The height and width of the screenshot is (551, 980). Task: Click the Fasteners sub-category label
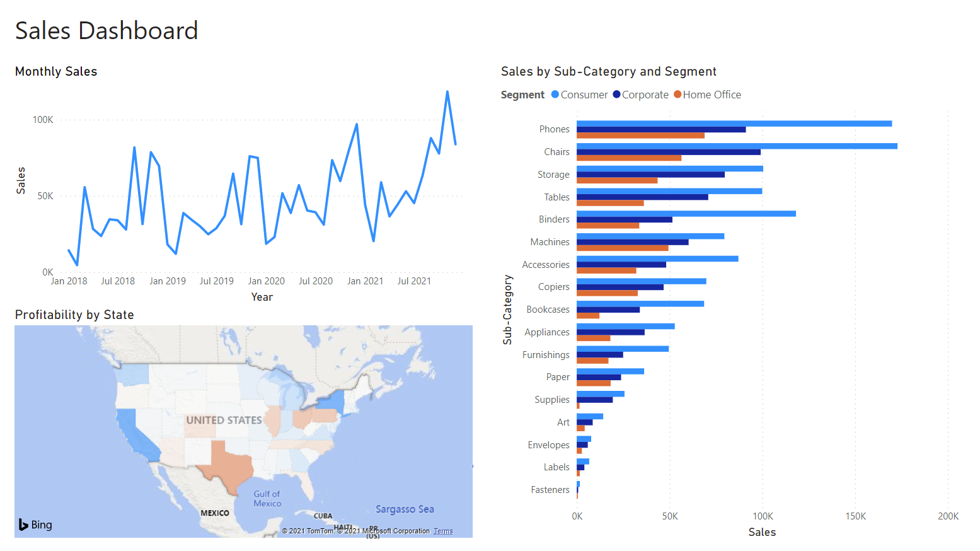tap(550, 490)
